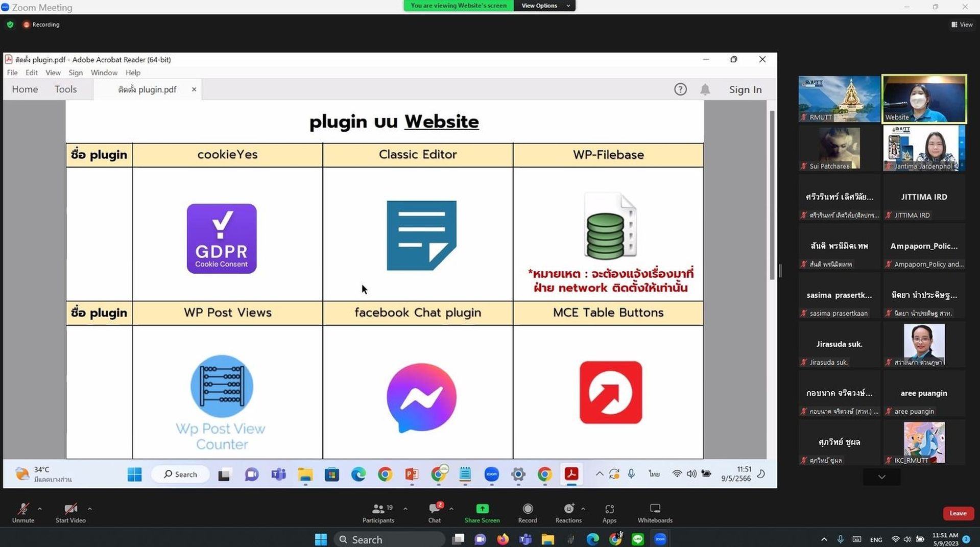The image size is (980, 547).
Task: Show hidden icons in bottom system tray
Action: (x=824, y=539)
